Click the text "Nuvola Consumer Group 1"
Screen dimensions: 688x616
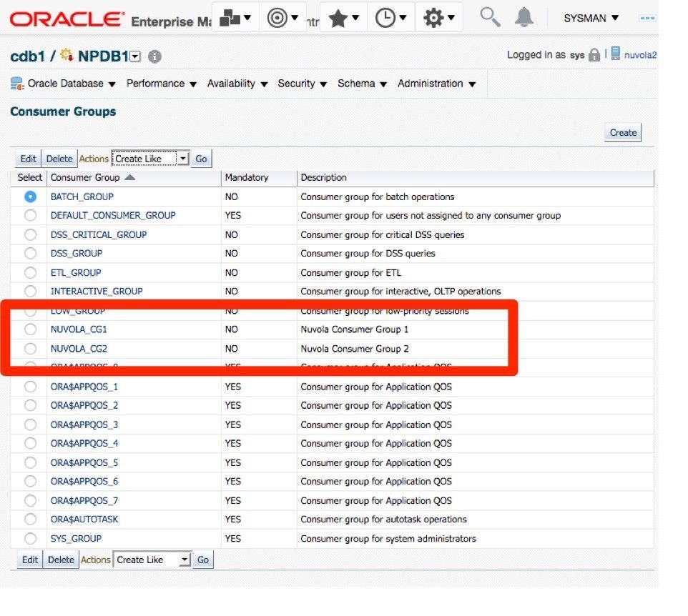pyautogui.click(x=355, y=329)
